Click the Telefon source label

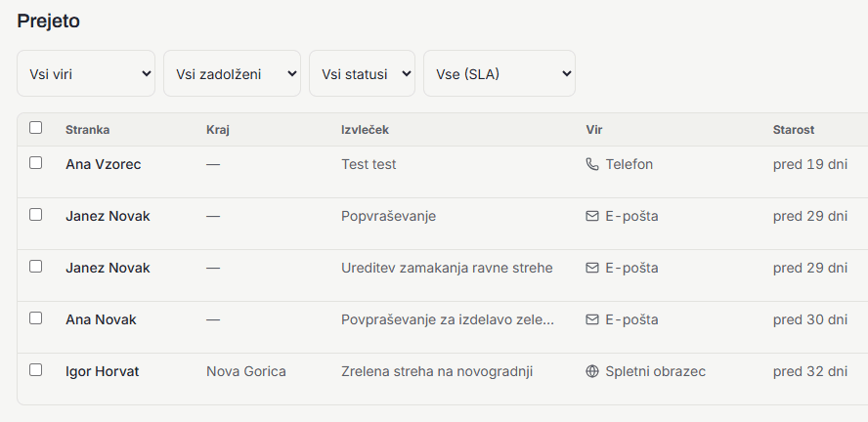click(629, 164)
